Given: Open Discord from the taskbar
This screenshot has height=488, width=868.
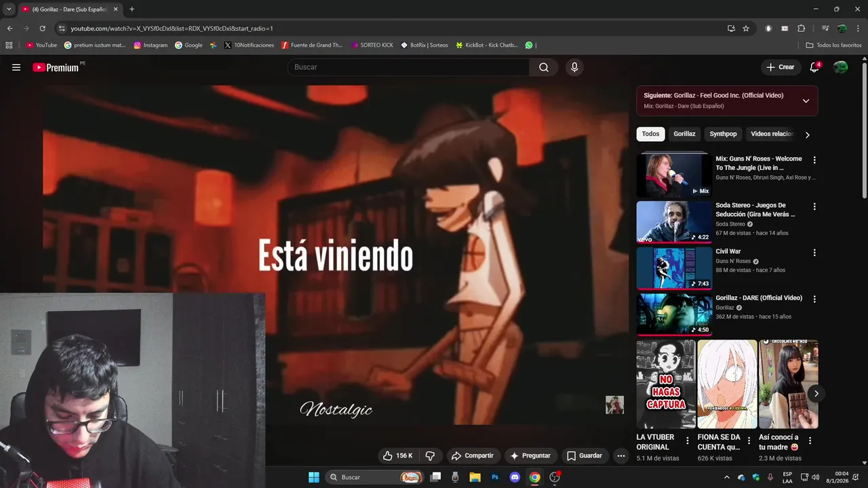Looking at the screenshot, I should (x=515, y=477).
